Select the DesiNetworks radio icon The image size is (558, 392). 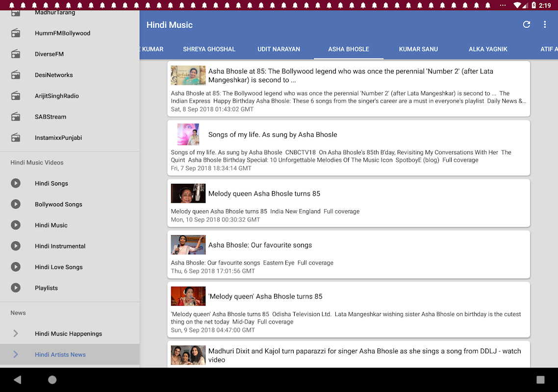(x=16, y=75)
